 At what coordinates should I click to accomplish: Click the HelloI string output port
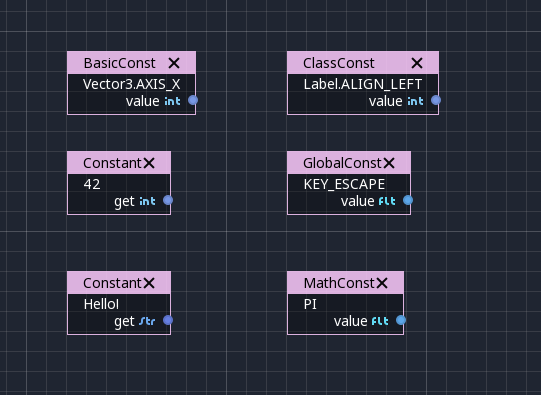tap(168, 320)
